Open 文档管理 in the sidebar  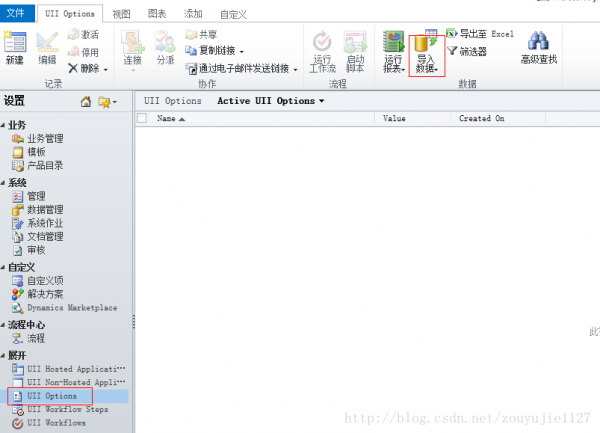[38, 236]
